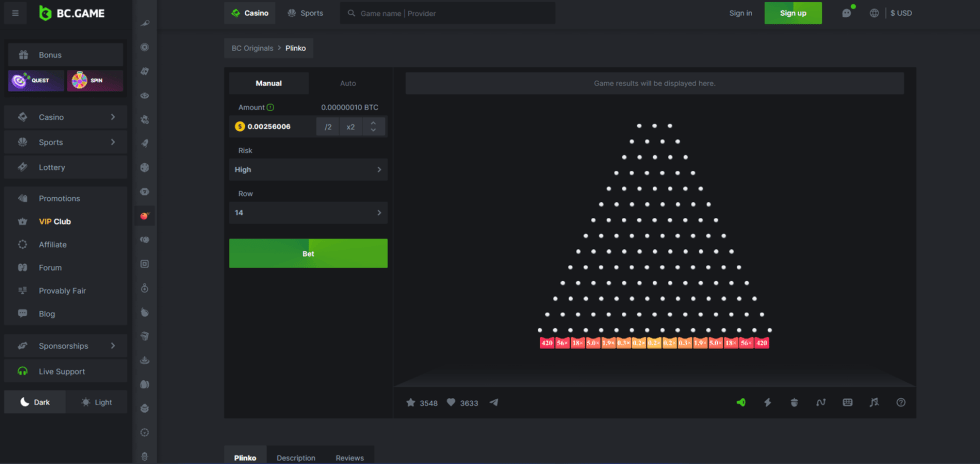
Task: Open the question mark help icon
Action: (x=901, y=403)
